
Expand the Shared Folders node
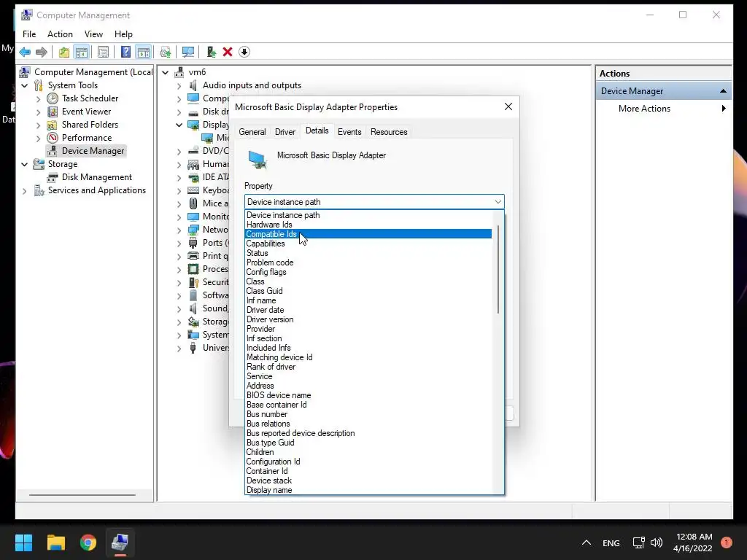tap(38, 125)
